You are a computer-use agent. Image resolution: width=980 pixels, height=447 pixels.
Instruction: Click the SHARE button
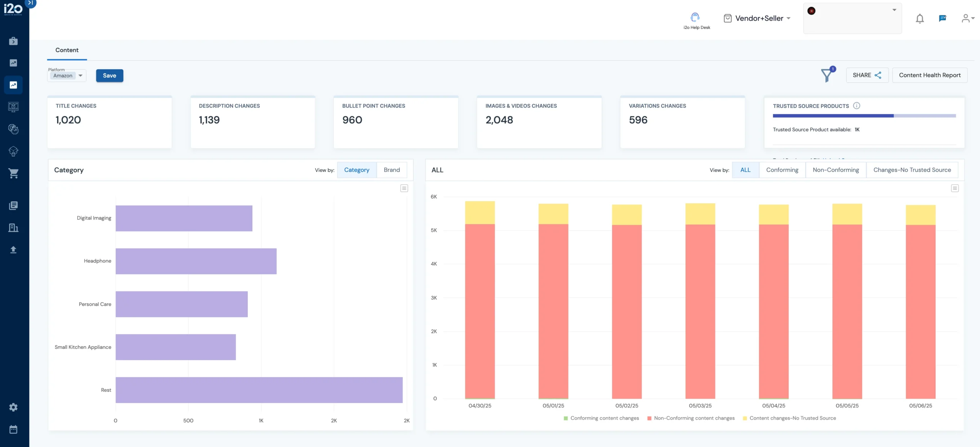867,75
